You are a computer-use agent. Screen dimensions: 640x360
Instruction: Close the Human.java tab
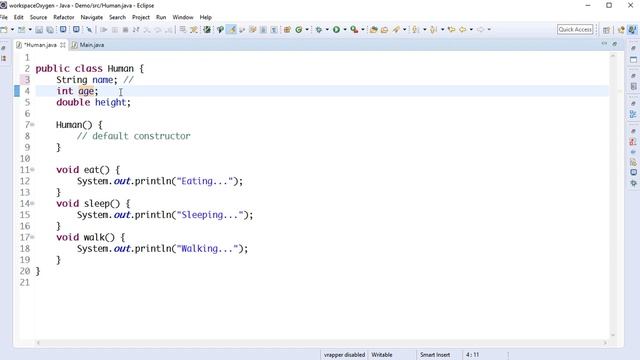[x=63, y=45]
